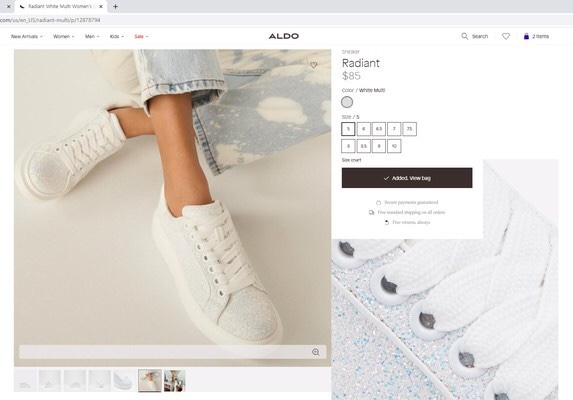573x400 pixels.
Task: Open the Size chart link
Action: pyautogui.click(x=351, y=160)
